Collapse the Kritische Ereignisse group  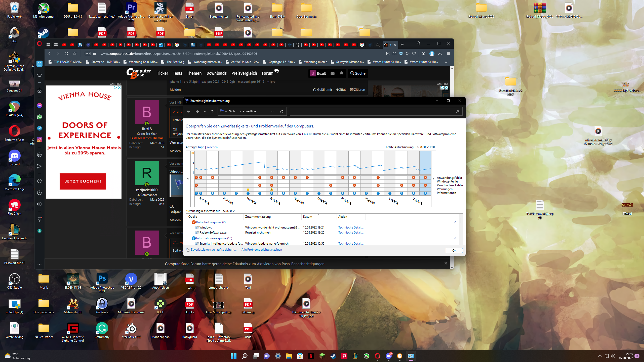(x=455, y=222)
